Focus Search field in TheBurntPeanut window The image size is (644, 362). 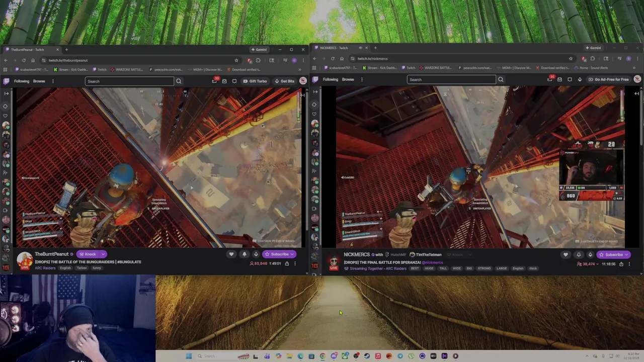(130, 81)
